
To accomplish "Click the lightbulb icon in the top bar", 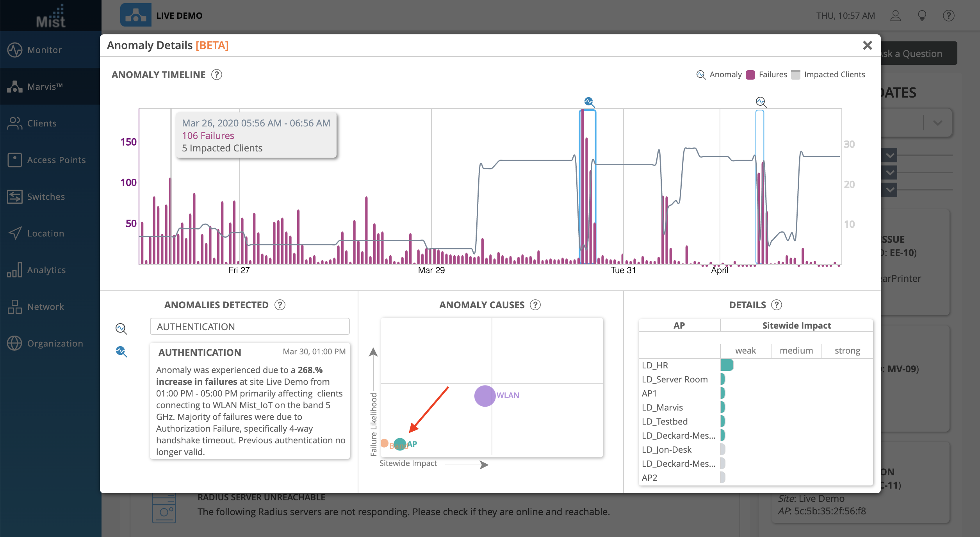I will pyautogui.click(x=922, y=16).
